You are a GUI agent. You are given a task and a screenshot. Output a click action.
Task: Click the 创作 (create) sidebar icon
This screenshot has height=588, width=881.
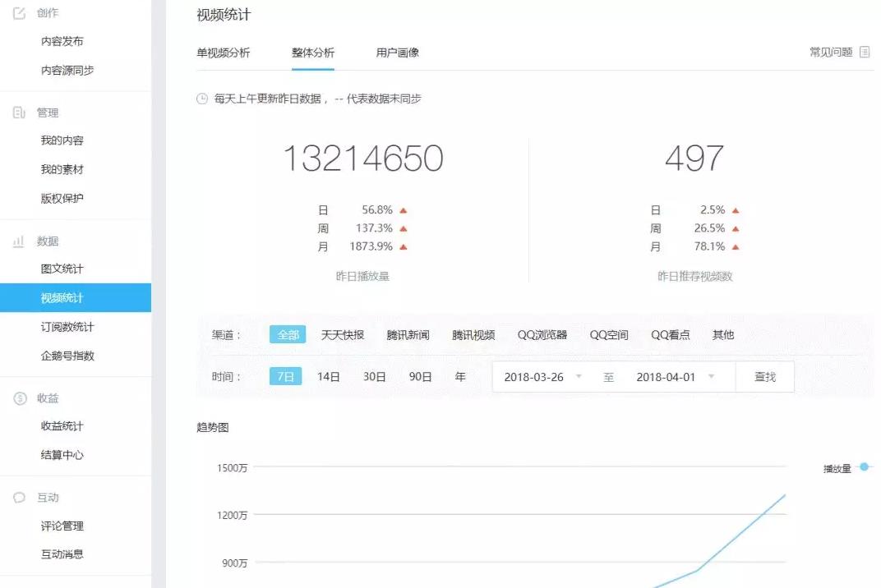click(18, 12)
